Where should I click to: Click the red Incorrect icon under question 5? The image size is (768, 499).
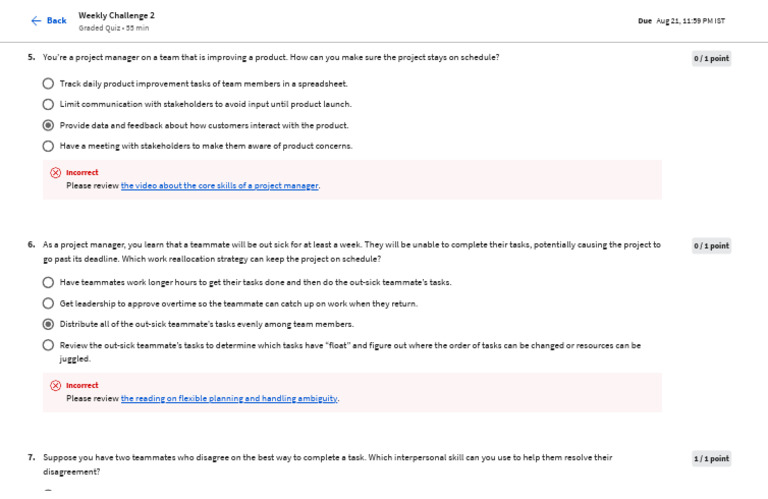point(55,172)
